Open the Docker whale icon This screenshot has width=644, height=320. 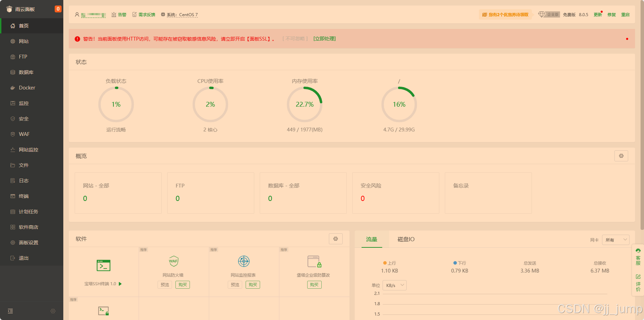pyautogui.click(x=13, y=88)
